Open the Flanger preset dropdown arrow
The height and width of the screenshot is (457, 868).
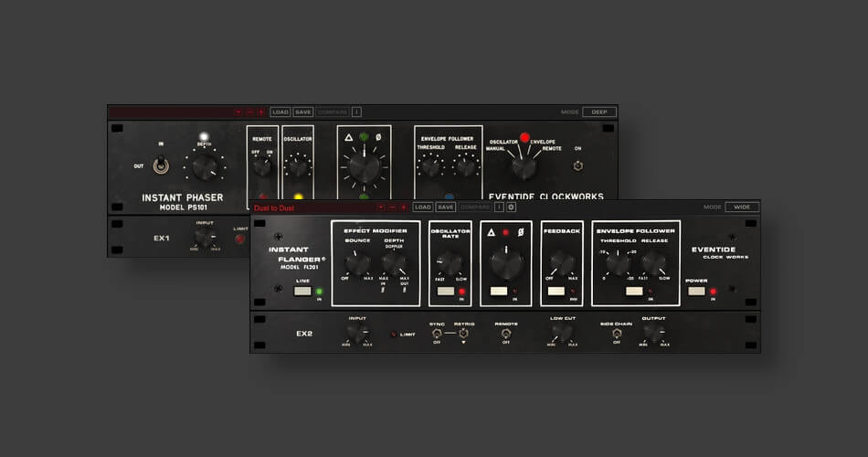pos(381,207)
